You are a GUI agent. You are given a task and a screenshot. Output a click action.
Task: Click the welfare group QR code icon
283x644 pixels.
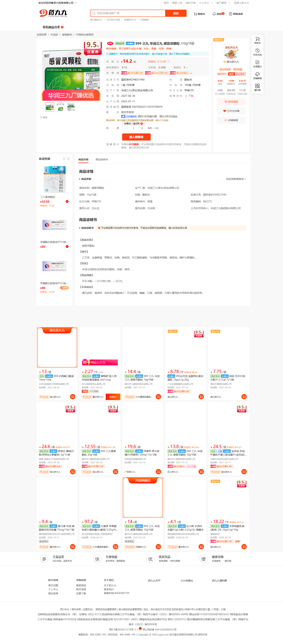257,86
